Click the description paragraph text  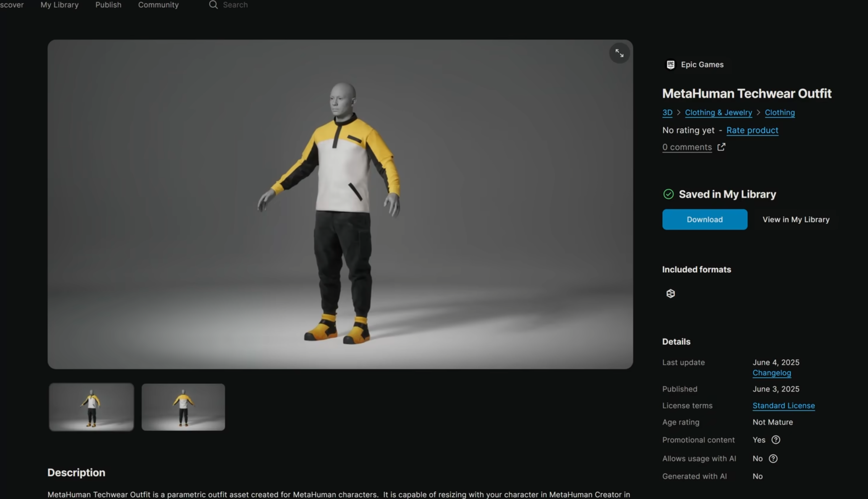[x=339, y=495]
